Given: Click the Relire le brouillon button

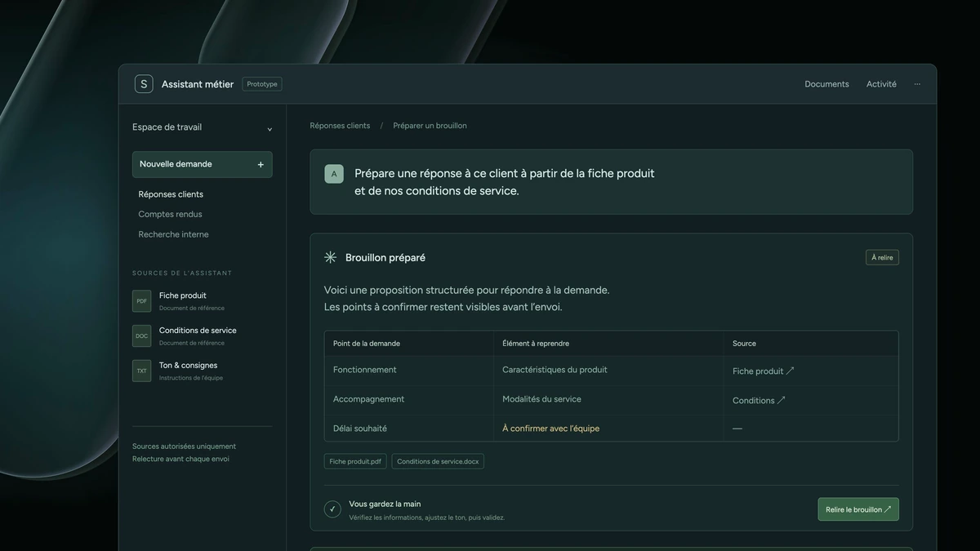Looking at the screenshot, I should pos(858,509).
